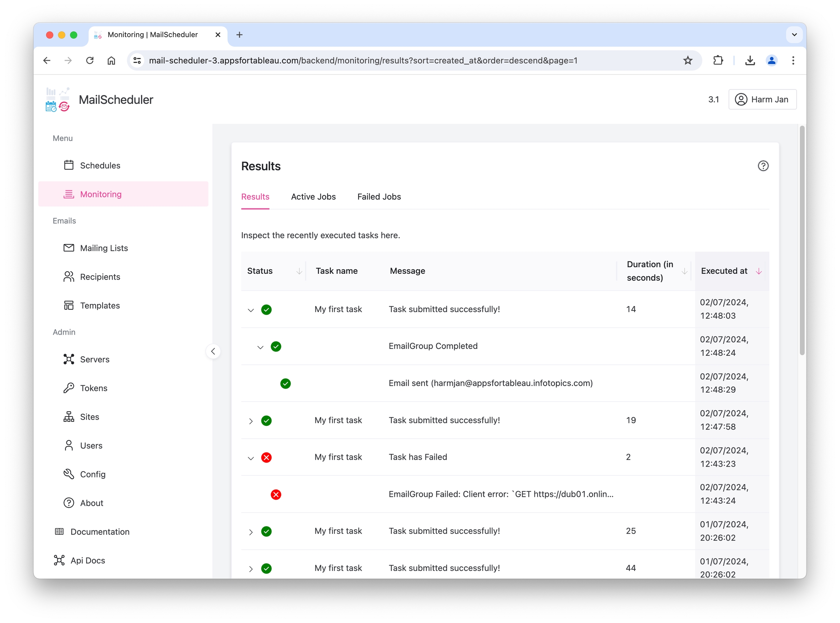Open the Documentation link in sidebar
The height and width of the screenshot is (623, 840).
[100, 532]
